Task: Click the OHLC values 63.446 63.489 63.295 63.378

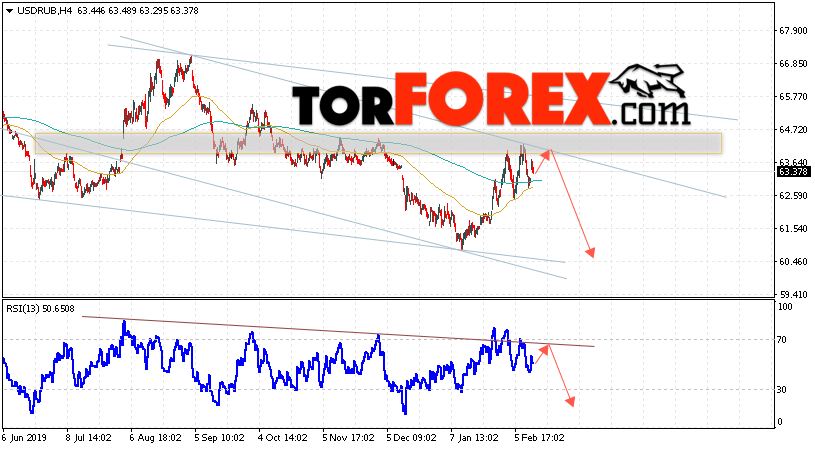Action: 138,10
